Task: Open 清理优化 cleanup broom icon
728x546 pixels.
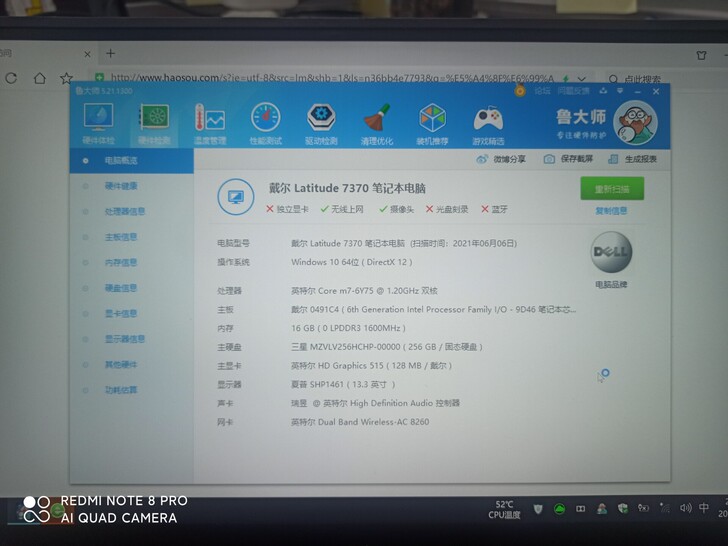Action: point(377,123)
